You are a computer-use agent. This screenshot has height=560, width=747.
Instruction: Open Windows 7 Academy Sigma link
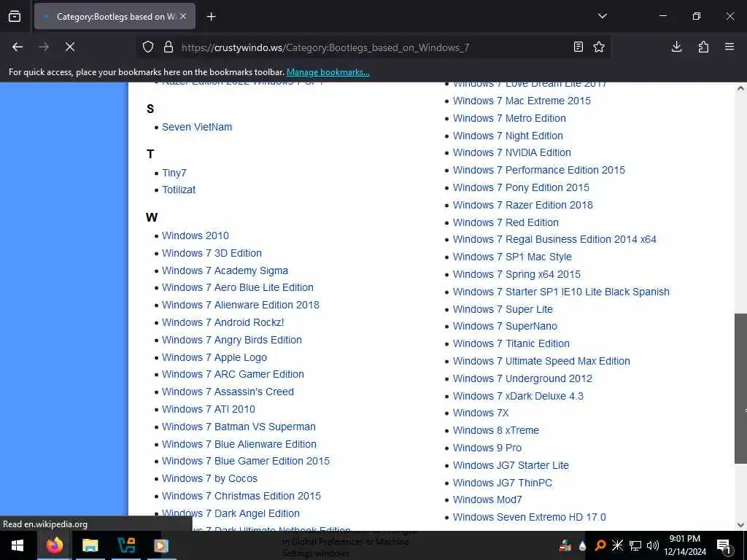coord(225,271)
